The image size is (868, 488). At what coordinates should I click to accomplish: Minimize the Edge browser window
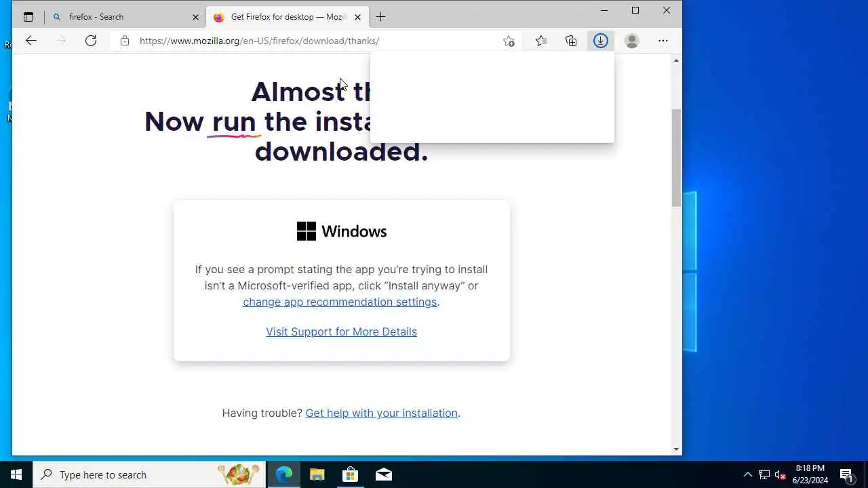coord(604,10)
